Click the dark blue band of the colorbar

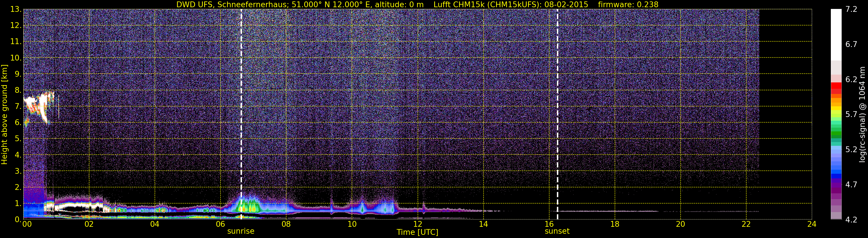(836, 176)
